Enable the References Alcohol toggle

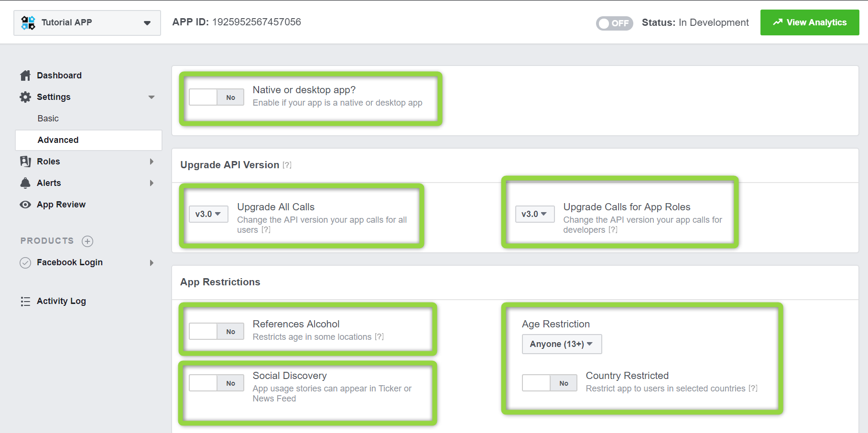[217, 331]
